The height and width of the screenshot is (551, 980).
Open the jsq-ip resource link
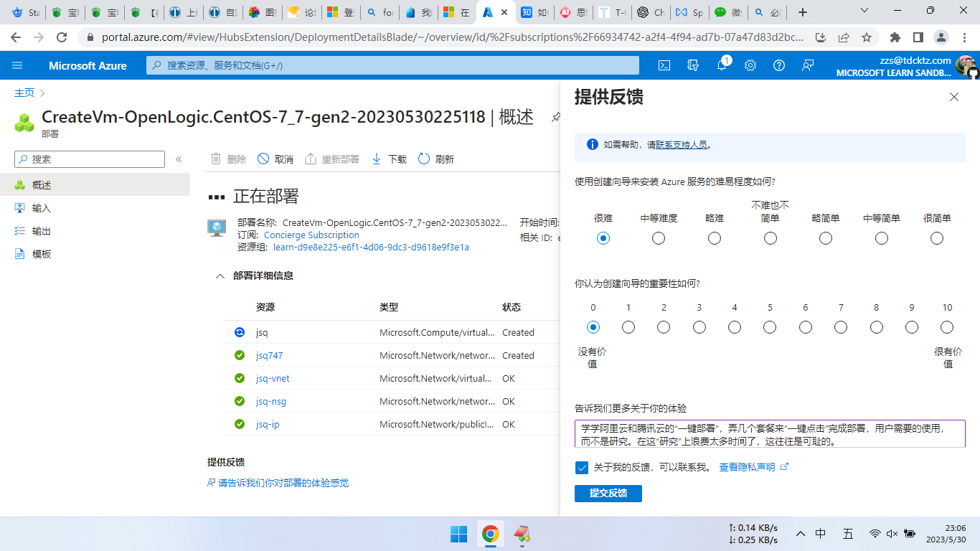point(268,424)
